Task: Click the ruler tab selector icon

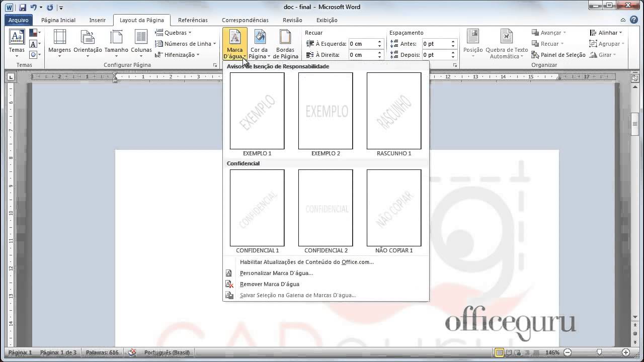Action: (11, 77)
